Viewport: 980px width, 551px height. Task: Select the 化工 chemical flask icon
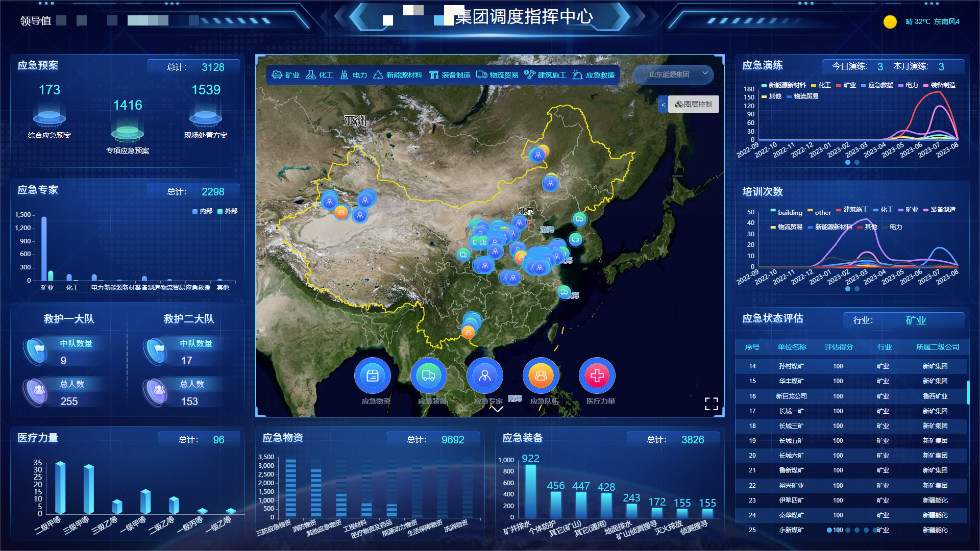pyautogui.click(x=310, y=75)
